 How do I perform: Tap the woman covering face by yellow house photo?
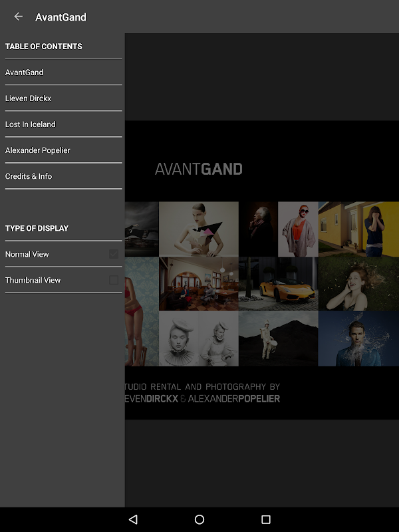click(358, 229)
